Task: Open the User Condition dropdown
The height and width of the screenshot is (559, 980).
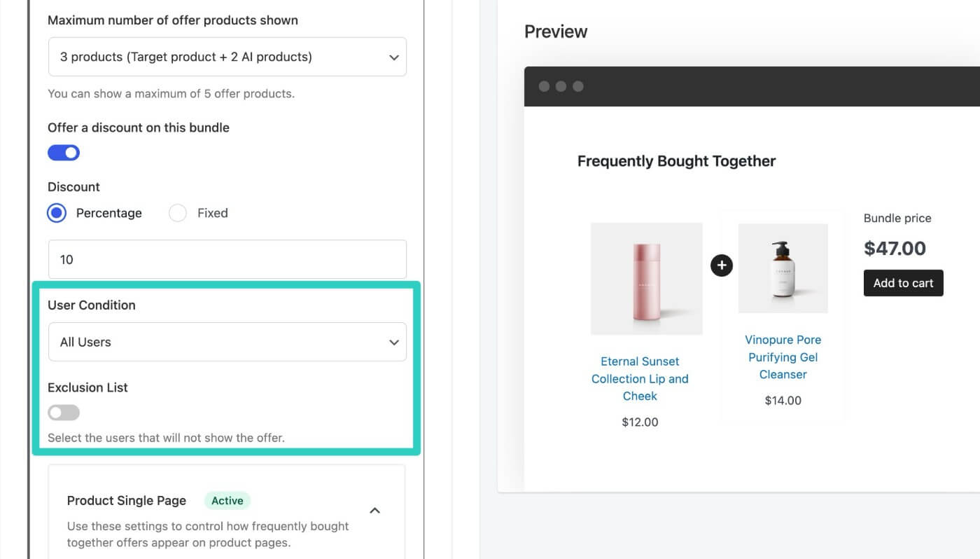Action: (x=227, y=342)
